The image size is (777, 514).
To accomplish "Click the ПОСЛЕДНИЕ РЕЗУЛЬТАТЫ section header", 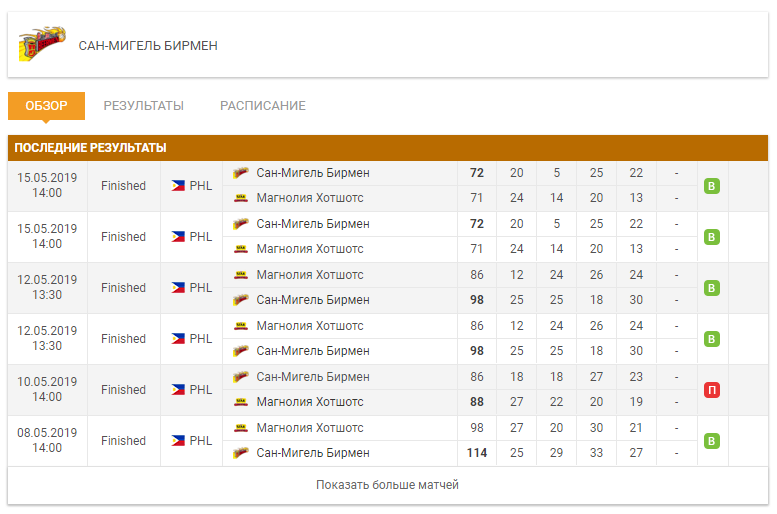I will click(x=388, y=148).
